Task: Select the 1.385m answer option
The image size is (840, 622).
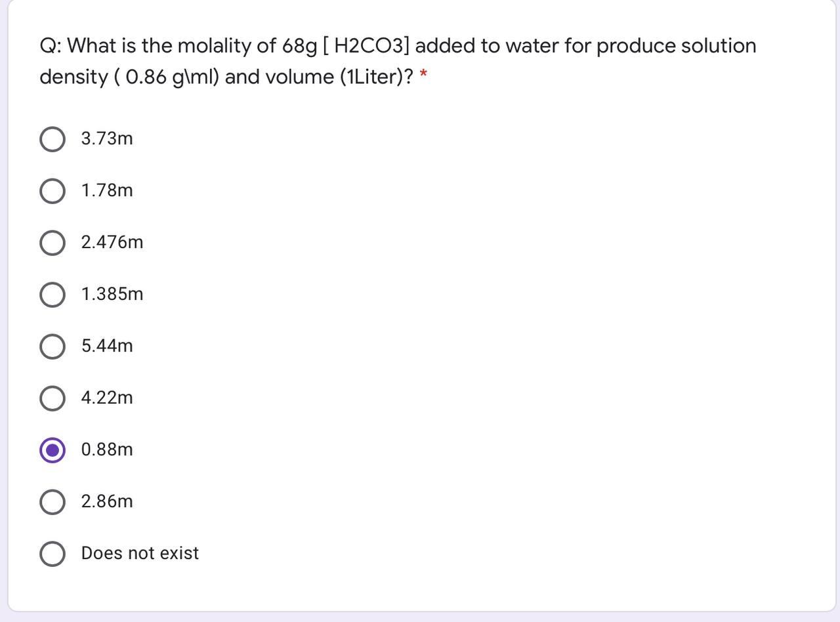Action: point(52,294)
